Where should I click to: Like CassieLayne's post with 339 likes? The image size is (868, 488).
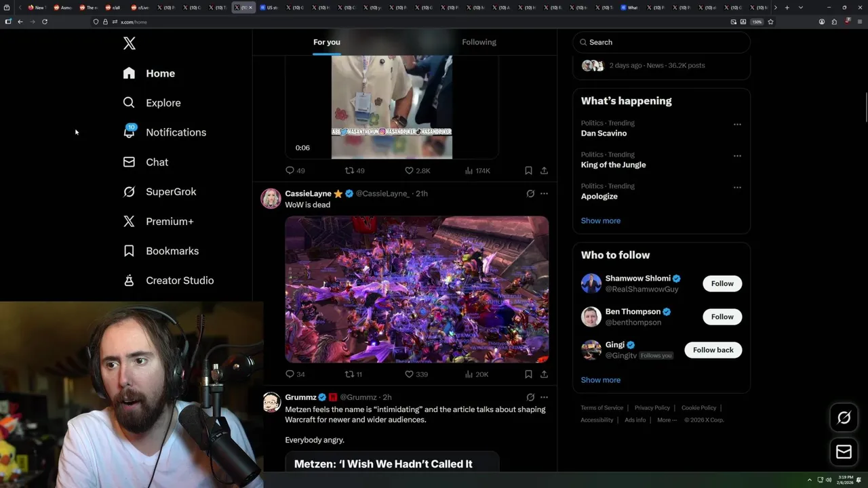tap(416, 374)
